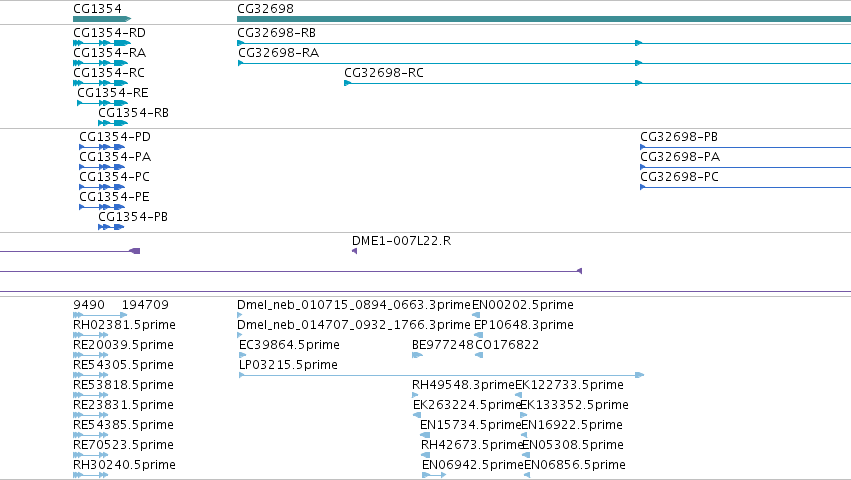Select transcript CG32698-RC
Screen dimensions: 851x480
click(x=384, y=73)
